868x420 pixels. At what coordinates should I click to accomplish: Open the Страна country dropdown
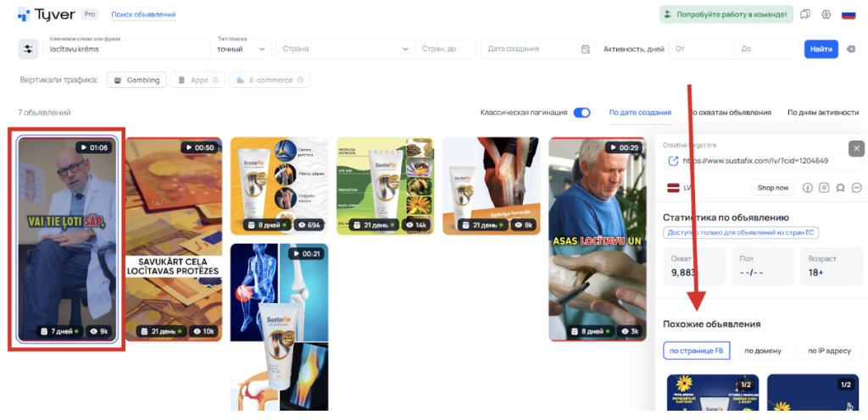point(343,49)
